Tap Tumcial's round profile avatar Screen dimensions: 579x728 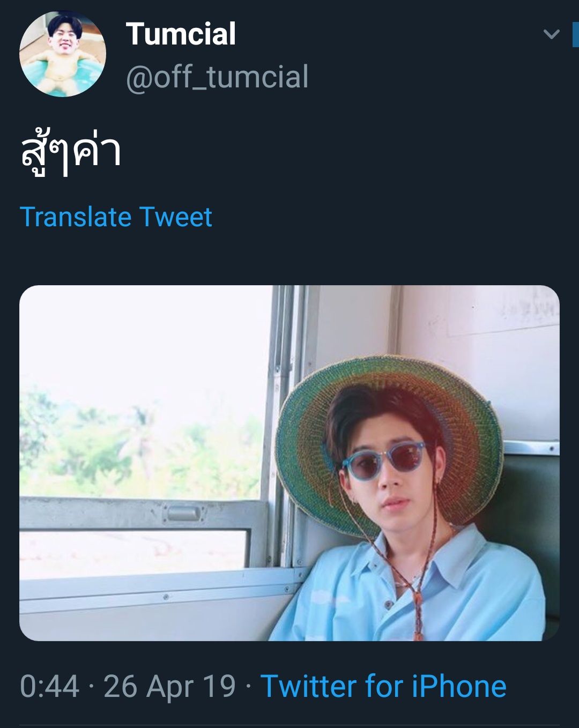tap(63, 54)
